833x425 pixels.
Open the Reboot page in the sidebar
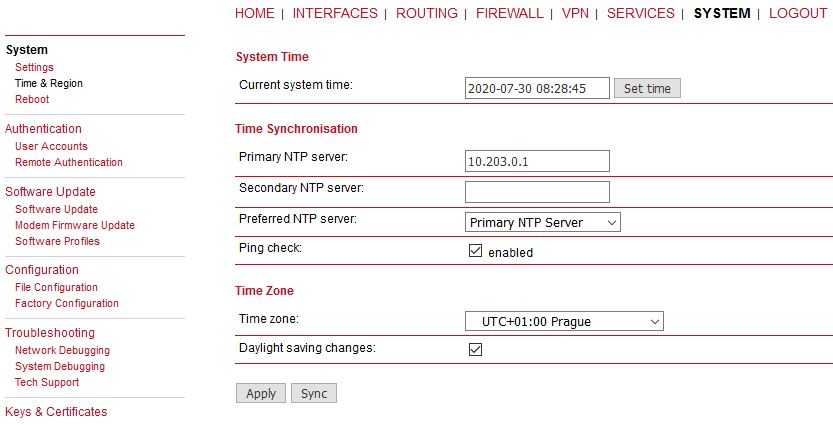pyautogui.click(x=32, y=99)
